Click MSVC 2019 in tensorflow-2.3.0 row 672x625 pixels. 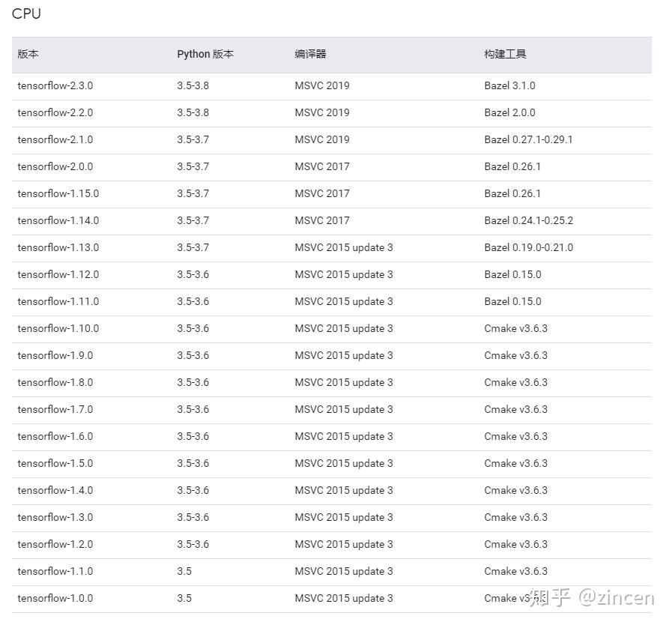click(x=322, y=85)
